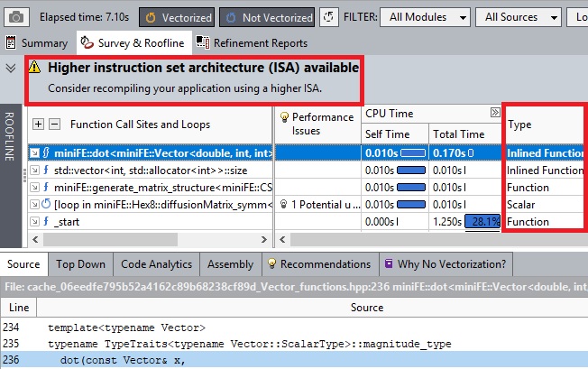
Task: Click the 28.1% total time bar
Action: click(x=482, y=221)
